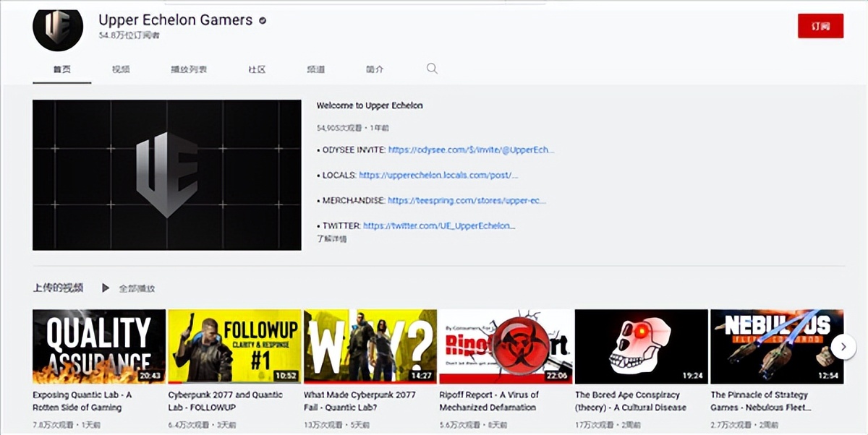This screenshot has width=868, height=435.
Task: Play the featured UE logo video
Action: tap(167, 175)
